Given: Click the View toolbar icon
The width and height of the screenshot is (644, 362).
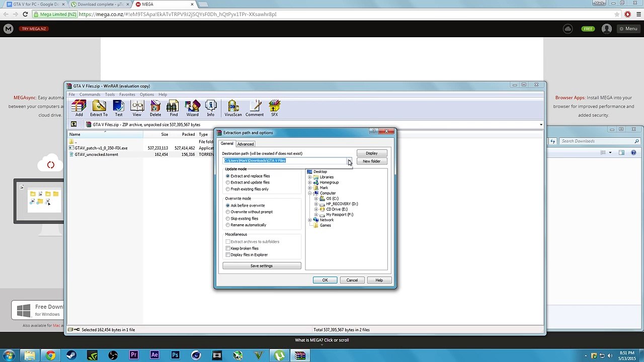Looking at the screenshot, I should click(x=137, y=108).
